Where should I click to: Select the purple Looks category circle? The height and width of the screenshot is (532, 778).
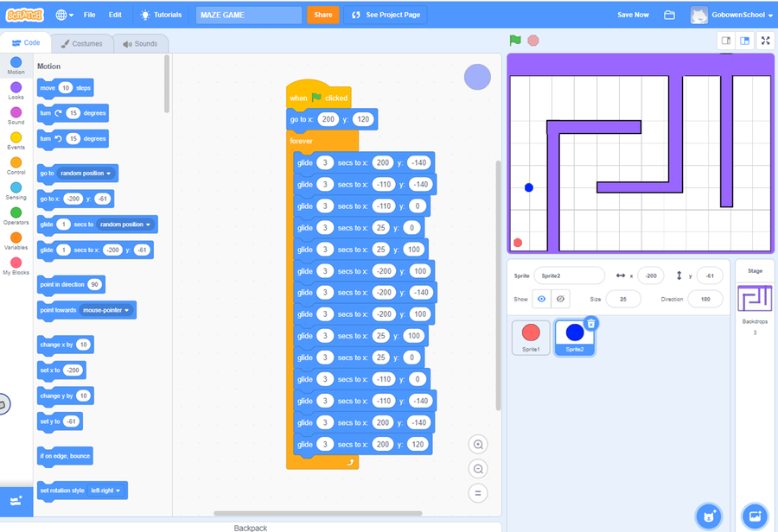coord(16,87)
